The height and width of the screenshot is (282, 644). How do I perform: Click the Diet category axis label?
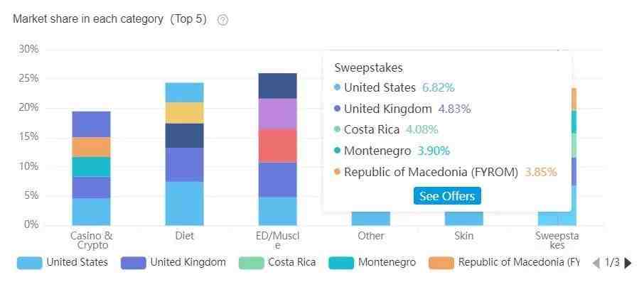[184, 236]
